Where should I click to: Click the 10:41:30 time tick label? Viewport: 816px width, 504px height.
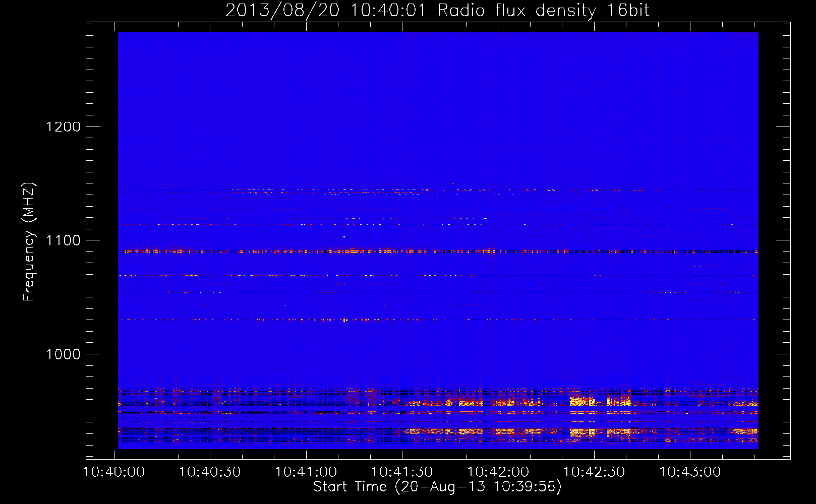402,472
